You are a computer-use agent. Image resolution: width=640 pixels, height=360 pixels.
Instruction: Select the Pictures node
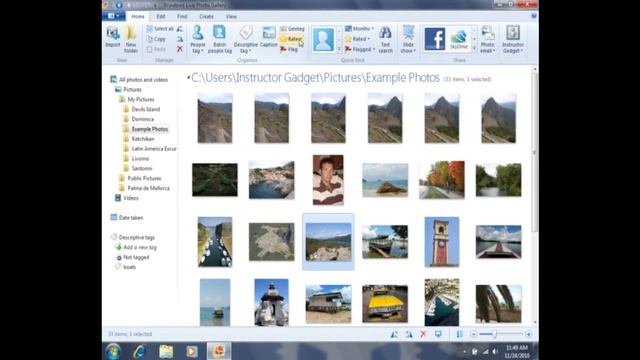(x=132, y=89)
